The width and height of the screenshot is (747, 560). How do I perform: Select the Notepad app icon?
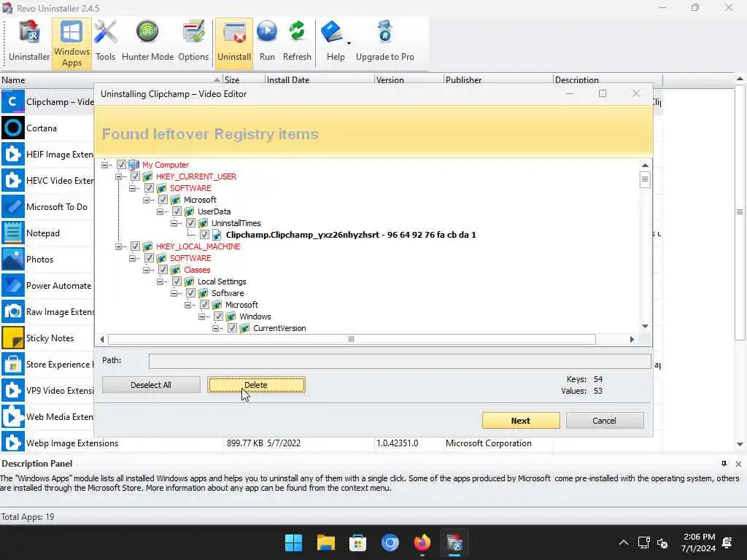tap(13, 233)
